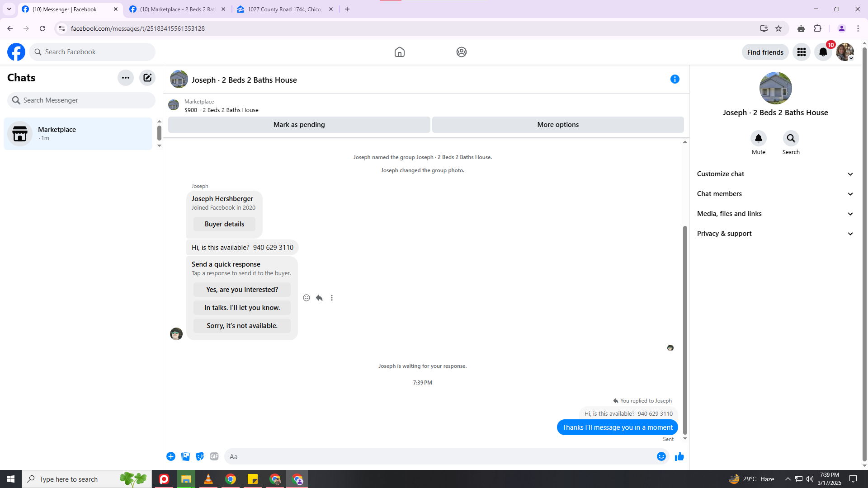Open more actions for the message

tap(332, 298)
